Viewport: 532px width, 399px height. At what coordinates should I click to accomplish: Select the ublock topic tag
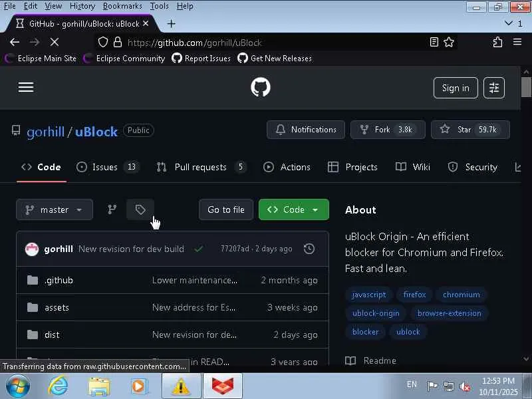(408, 332)
